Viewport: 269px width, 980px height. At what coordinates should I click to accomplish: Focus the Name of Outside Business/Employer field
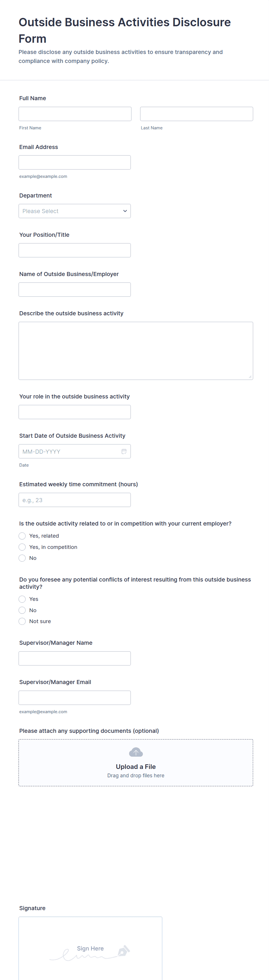click(x=75, y=290)
